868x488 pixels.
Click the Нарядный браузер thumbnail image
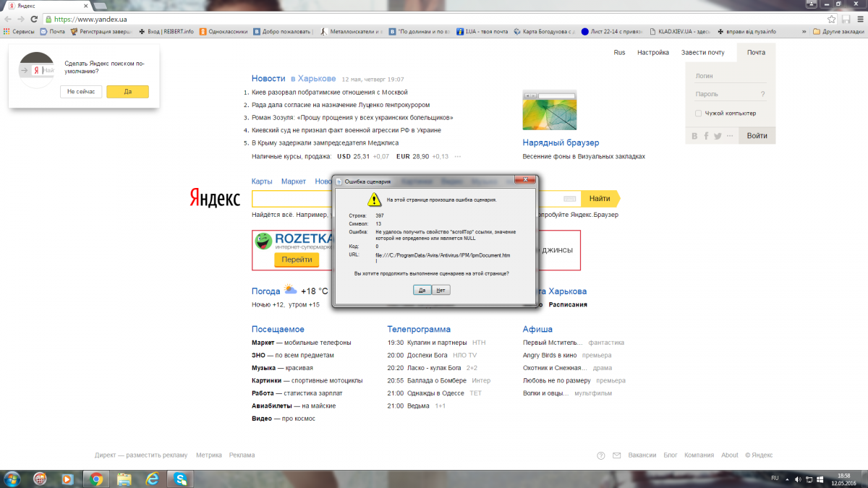pyautogui.click(x=549, y=111)
